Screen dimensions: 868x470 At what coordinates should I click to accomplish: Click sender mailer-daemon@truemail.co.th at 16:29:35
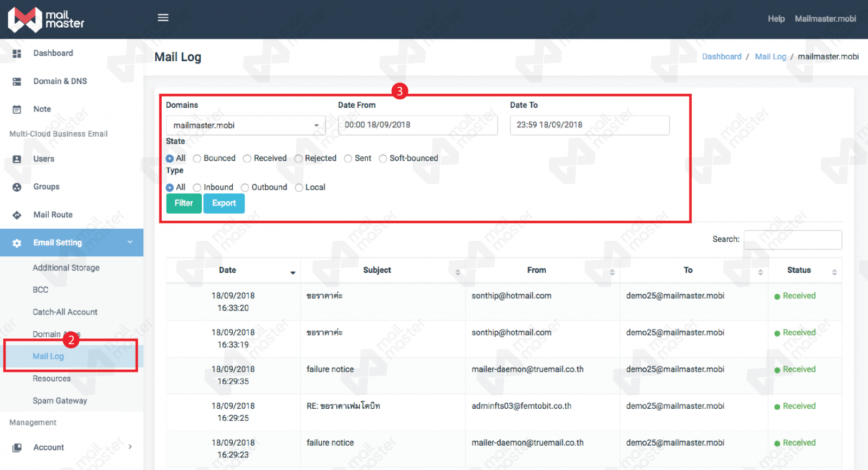pyautogui.click(x=527, y=369)
